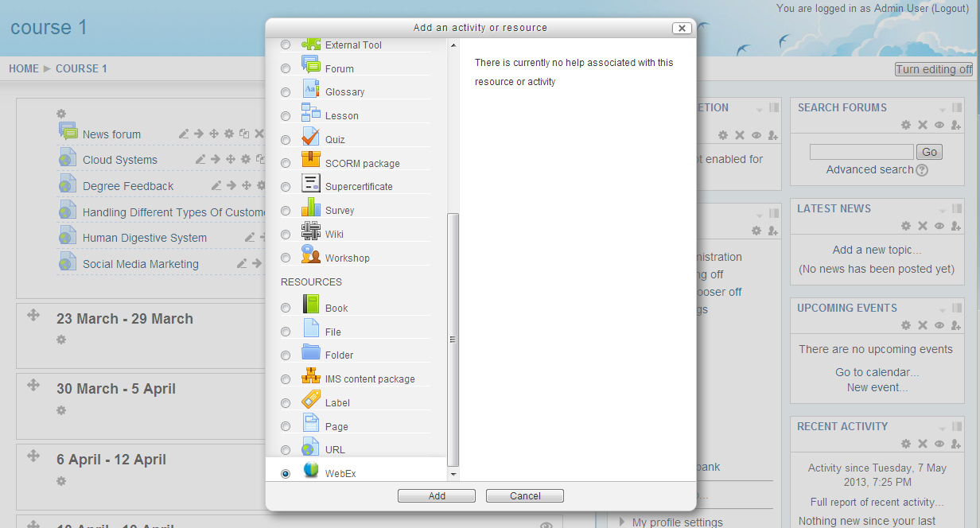
Task: Click the Quiz checkmark icon
Action: coord(311,136)
